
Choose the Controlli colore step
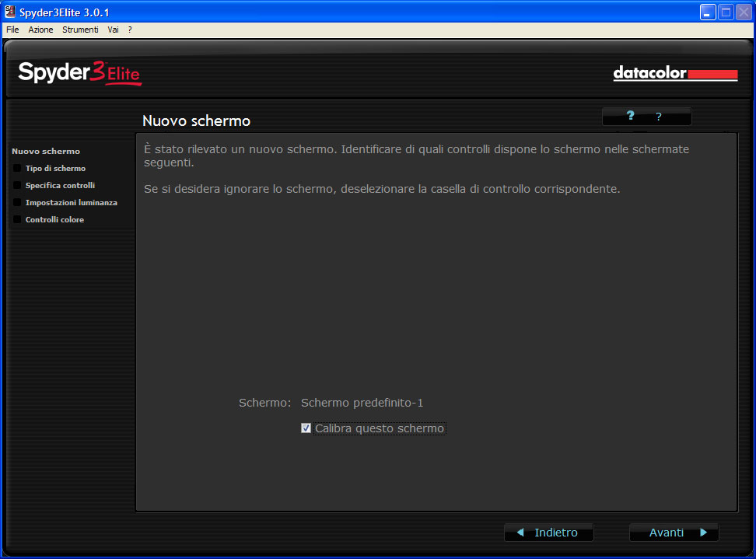click(54, 220)
